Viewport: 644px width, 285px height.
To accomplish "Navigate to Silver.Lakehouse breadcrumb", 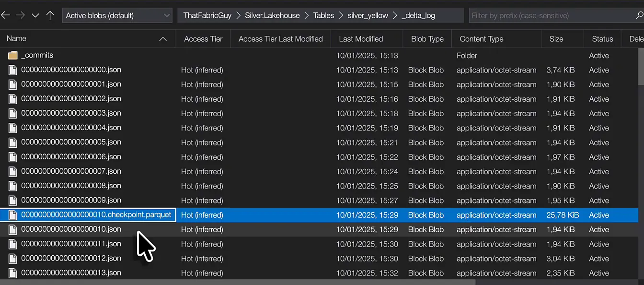I will [x=272, y=15].
